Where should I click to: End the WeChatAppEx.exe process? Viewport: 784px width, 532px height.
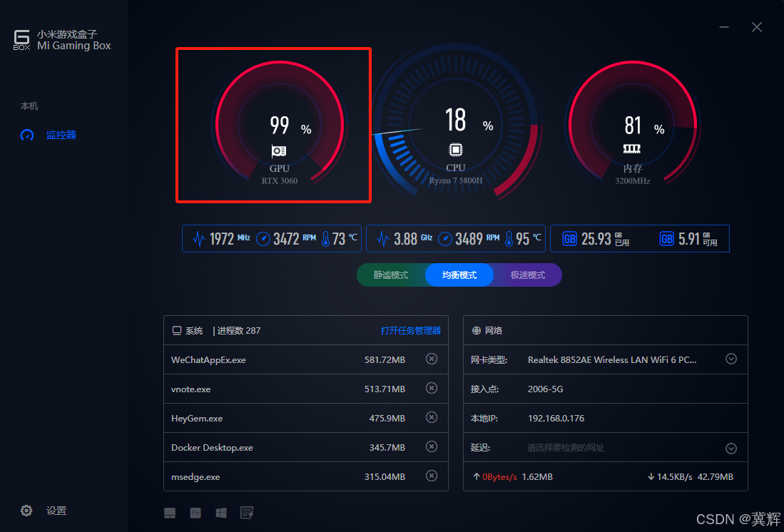click(x=432, y=359)
